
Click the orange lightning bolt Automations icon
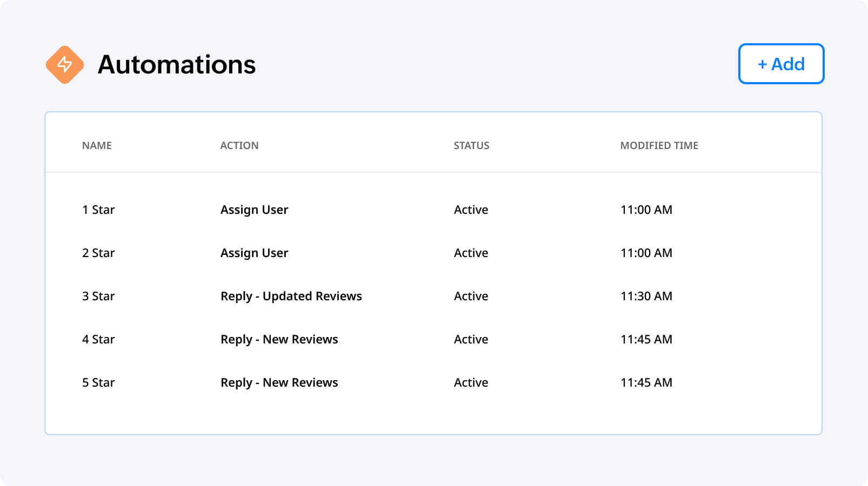(65, 65)
